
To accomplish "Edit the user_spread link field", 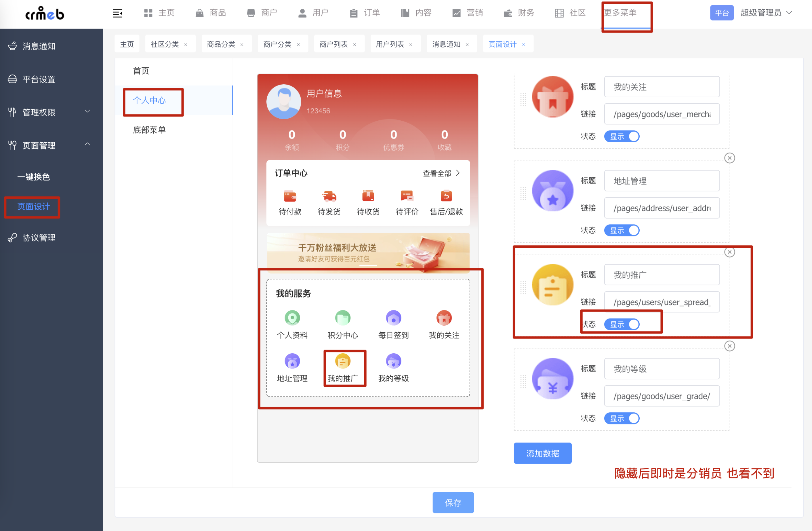I will coord(662,302).
